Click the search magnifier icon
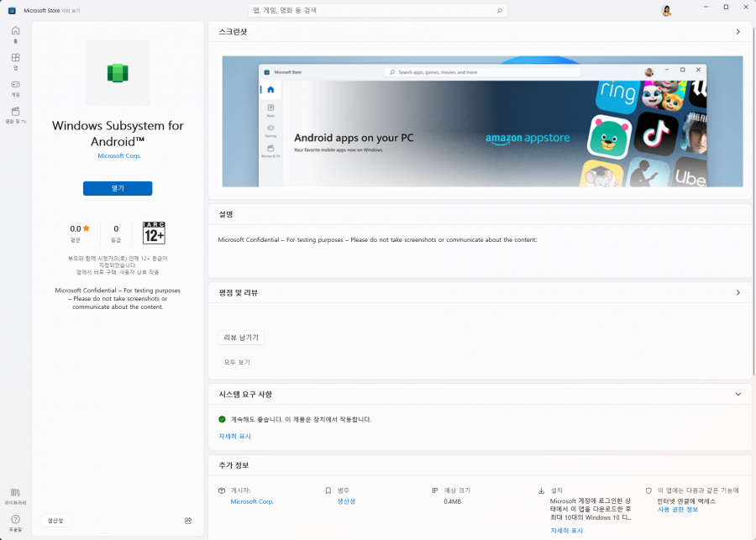The width and height of the screenshot is (756, 540). click(x=500, y=11)
